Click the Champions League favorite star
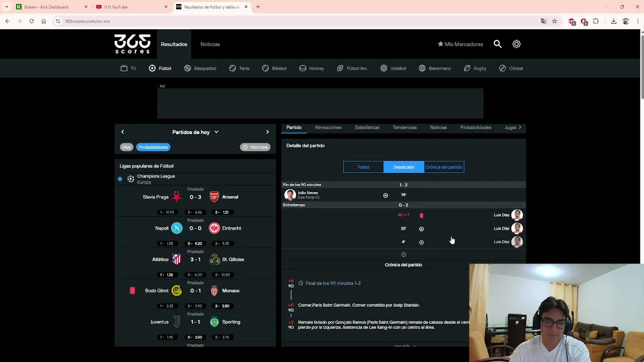Image resolution: width=644 pixels, height=362 pixels. 120,178
